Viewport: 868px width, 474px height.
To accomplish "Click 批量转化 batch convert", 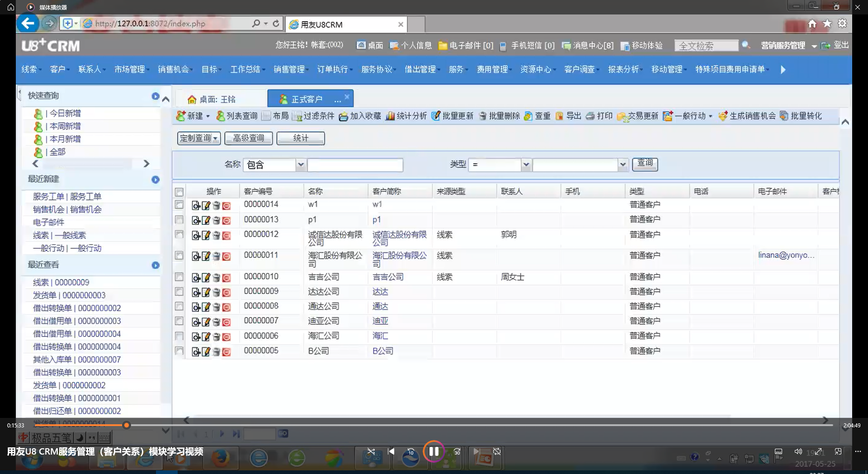I will pos(801,116).
